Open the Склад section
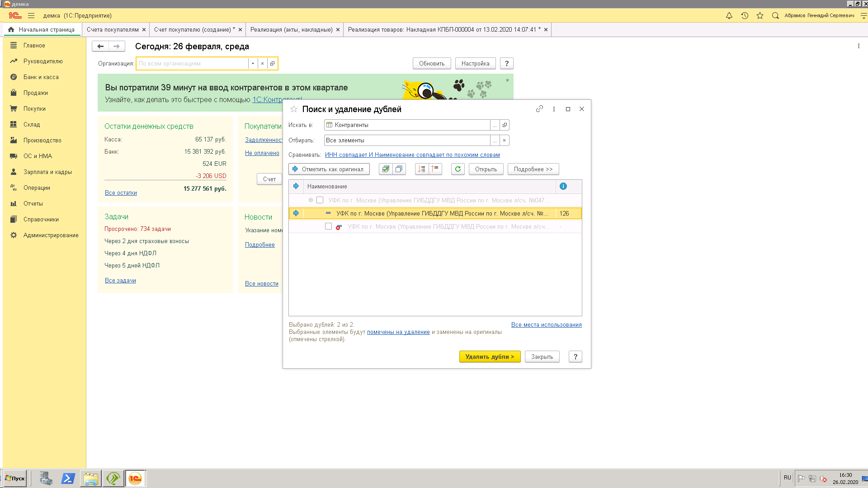 coord(32,125)
